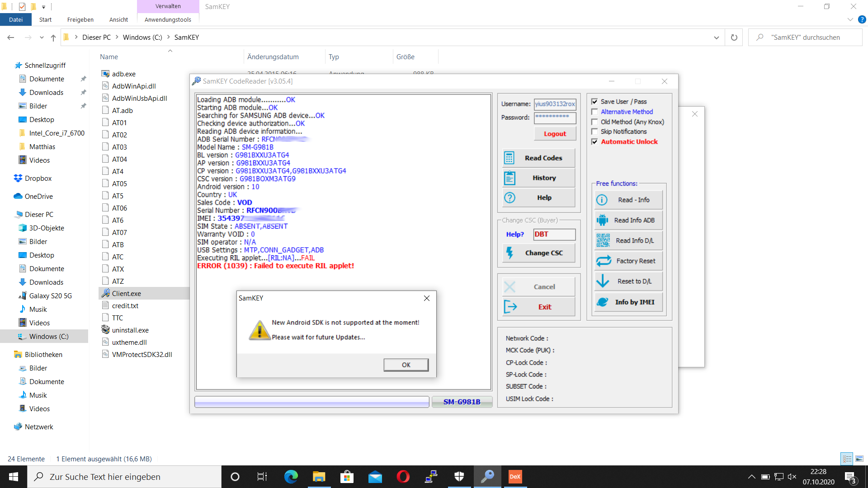Refresh the Explorer folder view
The width and height of the screenshot is (868, 488).
pyautogui.click(x=734, y=38)
